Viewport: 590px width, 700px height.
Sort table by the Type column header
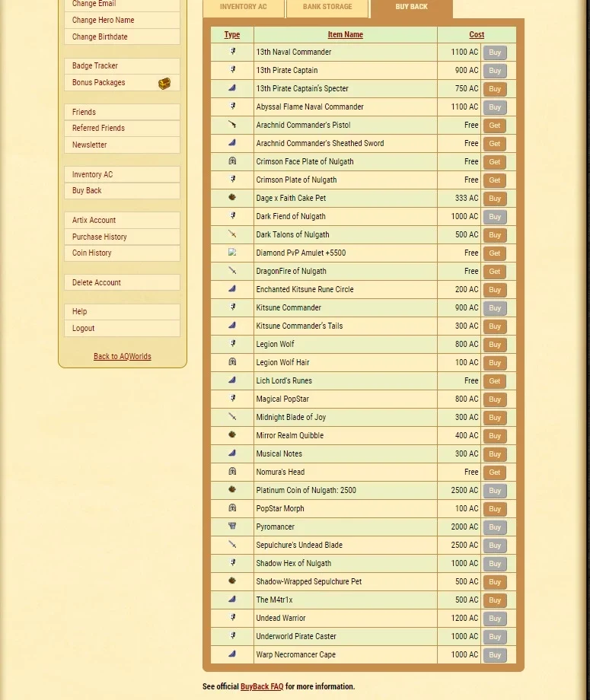pos(231,34)
